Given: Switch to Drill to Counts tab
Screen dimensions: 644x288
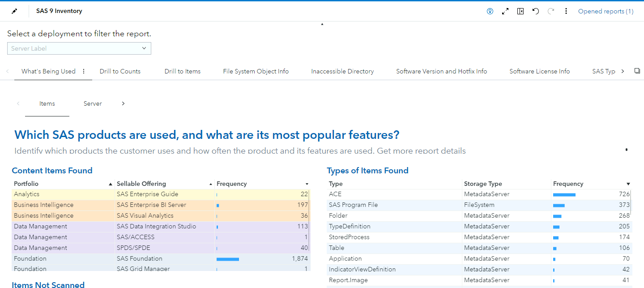Looking at the screenshot, I should click(120, 71).
